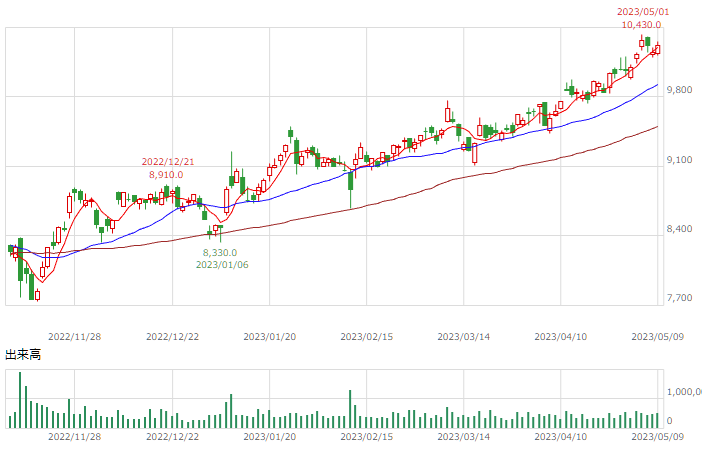Screen dimensions: 702x450
Task: Click the price chart's 2022/12/22 date label
Action: point(172,337)
